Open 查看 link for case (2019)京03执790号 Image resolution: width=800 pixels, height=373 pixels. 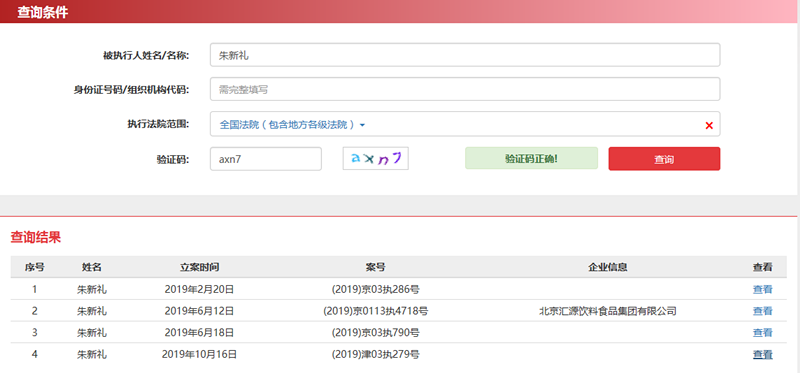click(762, 333)
